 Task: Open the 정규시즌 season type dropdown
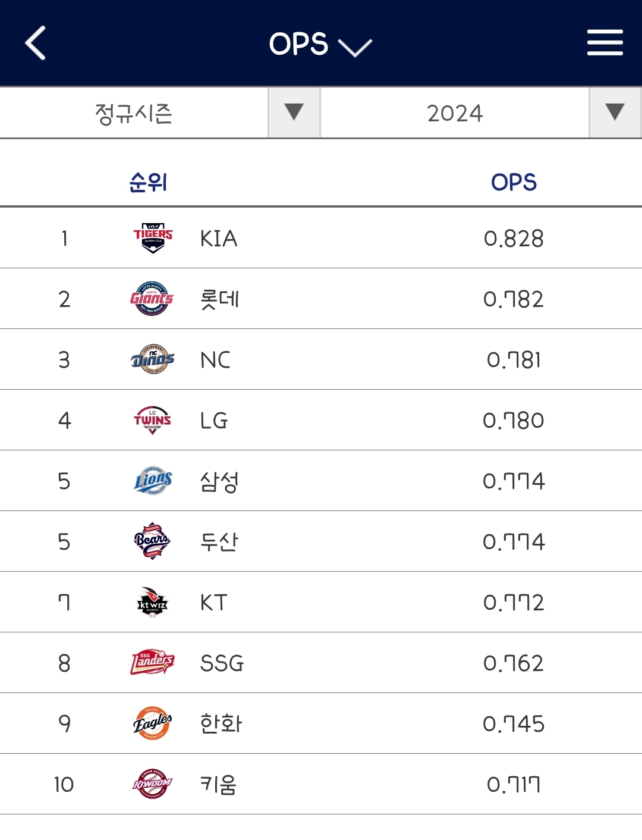pos(294,112)
